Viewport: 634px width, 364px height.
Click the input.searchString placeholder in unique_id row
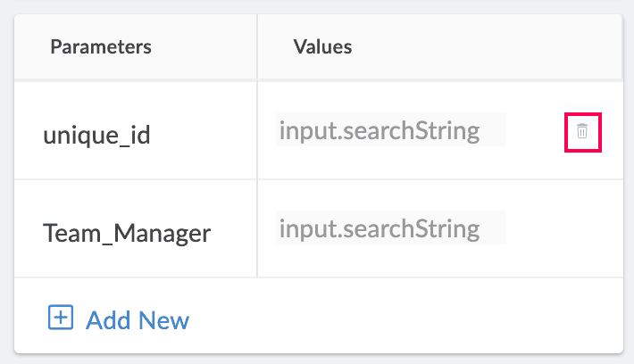(380, 131)
